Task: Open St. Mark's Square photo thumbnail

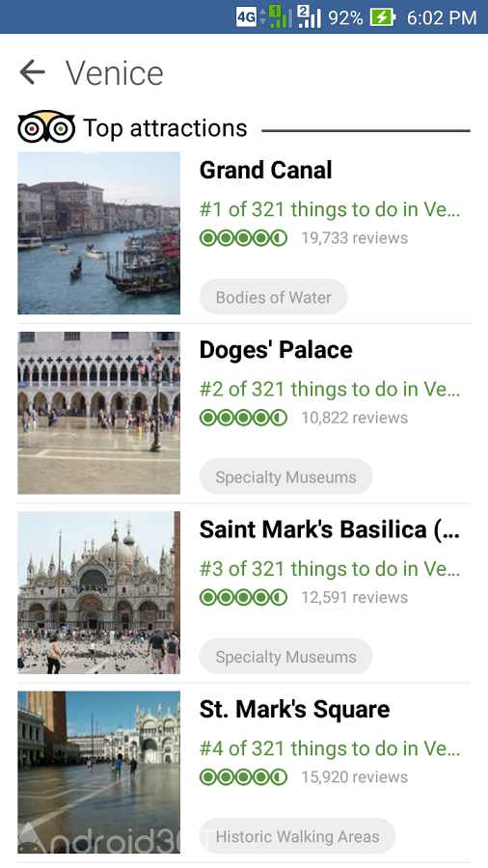Action: [x=99, y=773]
